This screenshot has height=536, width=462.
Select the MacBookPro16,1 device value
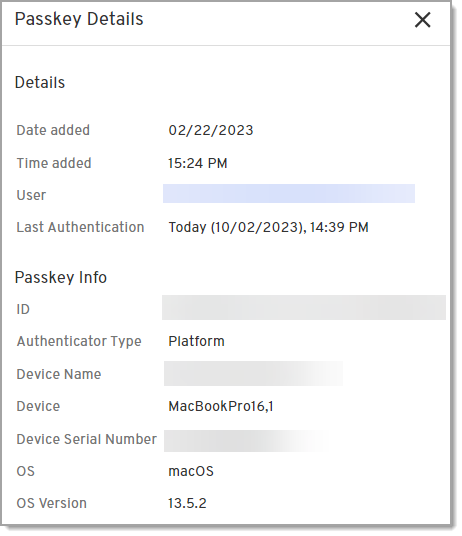tap(221, 406)
